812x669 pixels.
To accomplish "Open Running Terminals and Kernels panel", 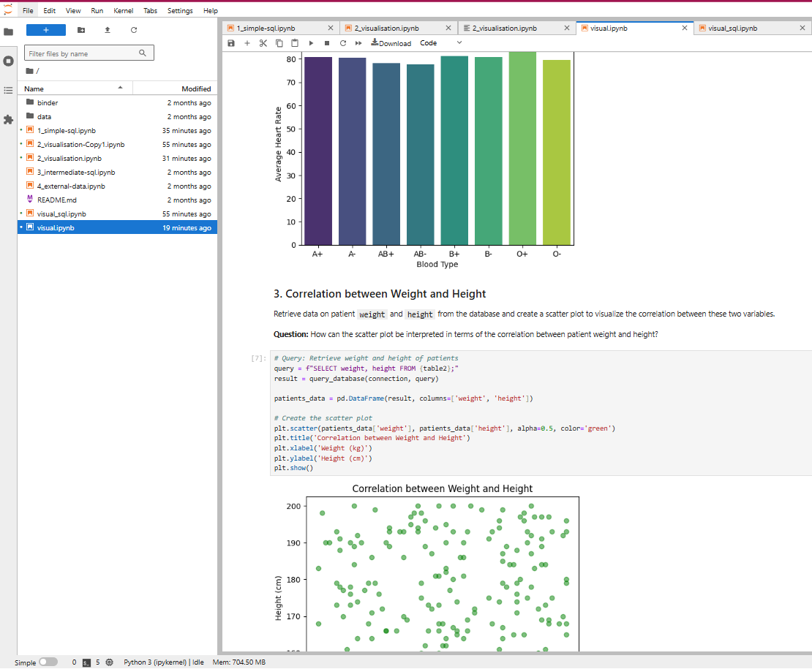I will pyautogui.click(x=8, y=61).
